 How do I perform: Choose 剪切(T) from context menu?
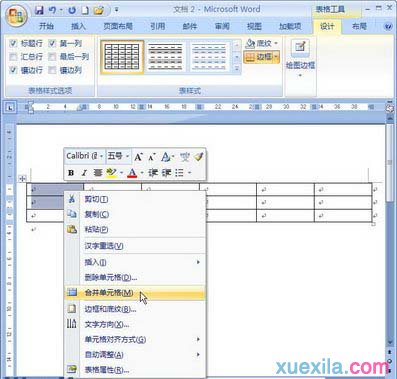click(134, 199)
